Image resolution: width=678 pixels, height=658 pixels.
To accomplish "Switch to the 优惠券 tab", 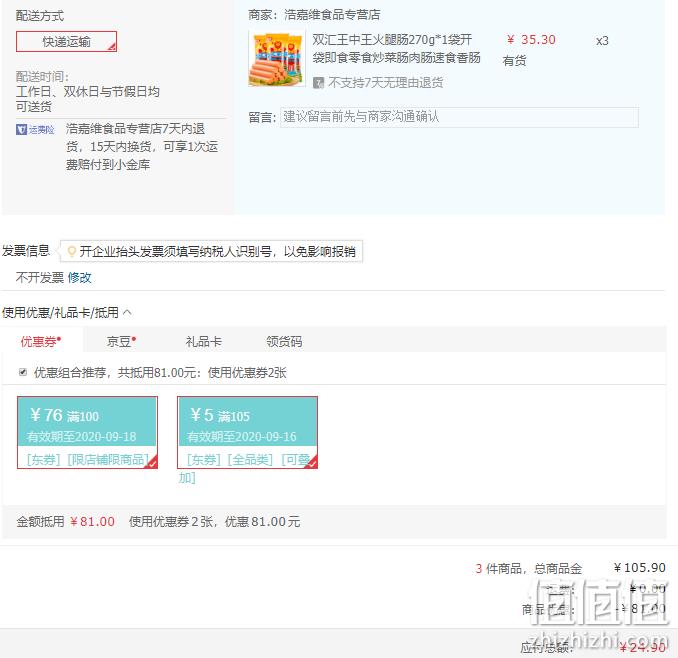I will tap(41, 342).
